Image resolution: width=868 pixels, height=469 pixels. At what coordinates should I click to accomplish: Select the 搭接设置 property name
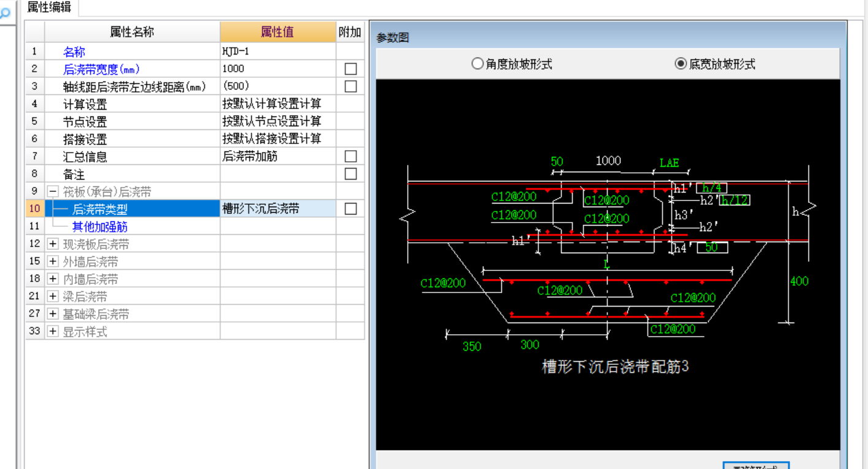click(132, 139)
